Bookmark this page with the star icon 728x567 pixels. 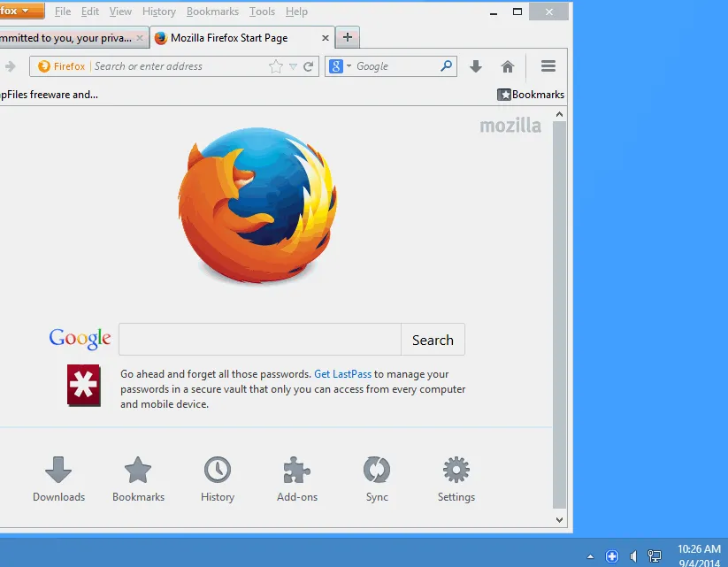click(x=276, y=66)
